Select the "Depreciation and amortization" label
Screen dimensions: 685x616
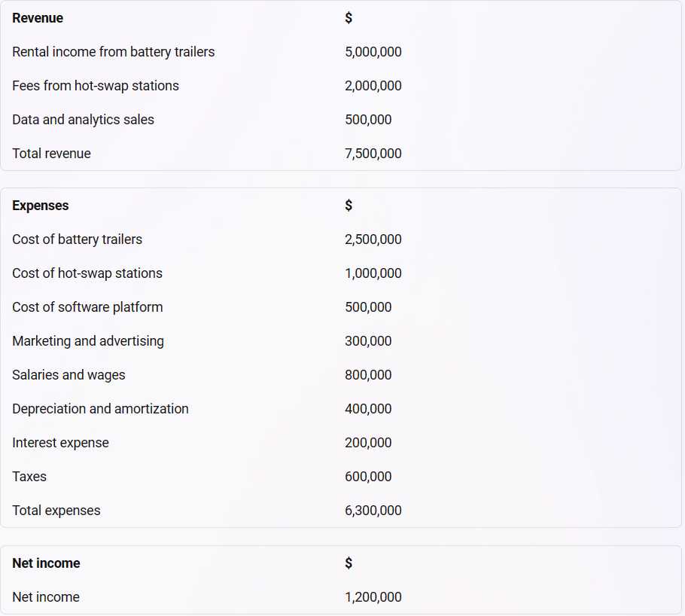point(100,409)
